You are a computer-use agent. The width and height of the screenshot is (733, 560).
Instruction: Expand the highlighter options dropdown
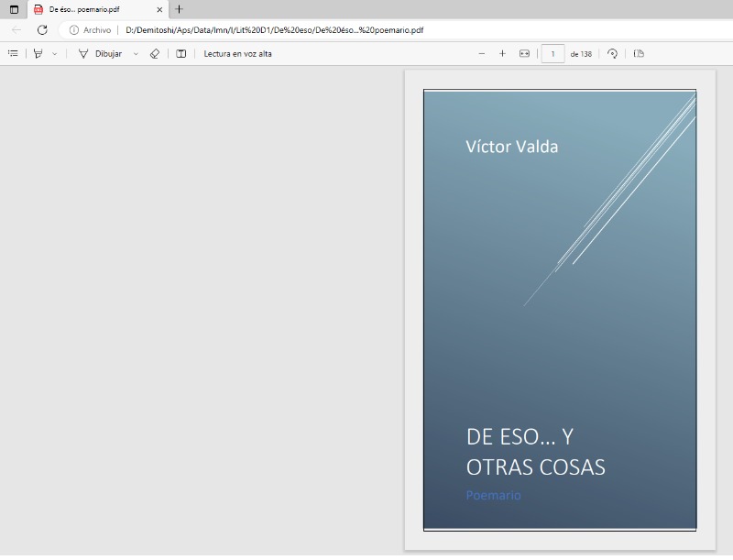coord(55,54)
